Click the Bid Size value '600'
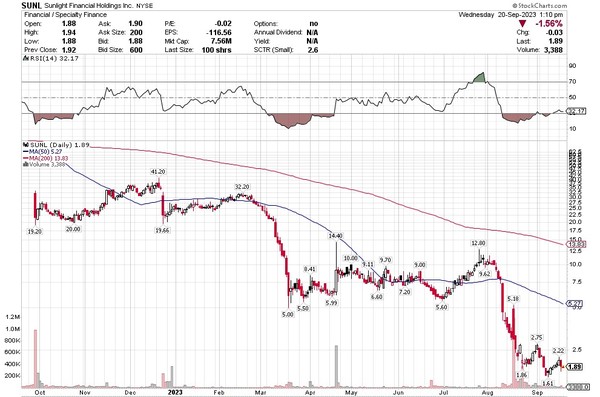The height and width of the screenshot is (397, 600). click(136, 50)
